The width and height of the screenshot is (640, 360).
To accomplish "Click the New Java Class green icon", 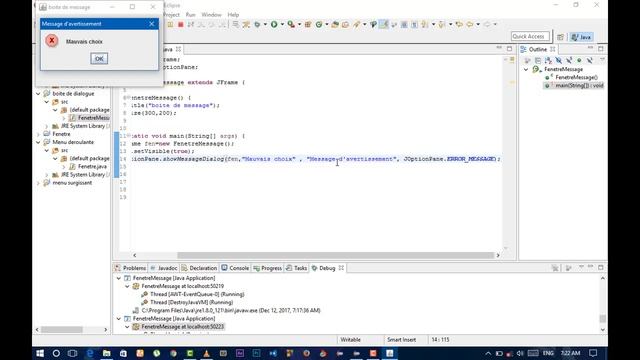I will click(x=319, y=24).
